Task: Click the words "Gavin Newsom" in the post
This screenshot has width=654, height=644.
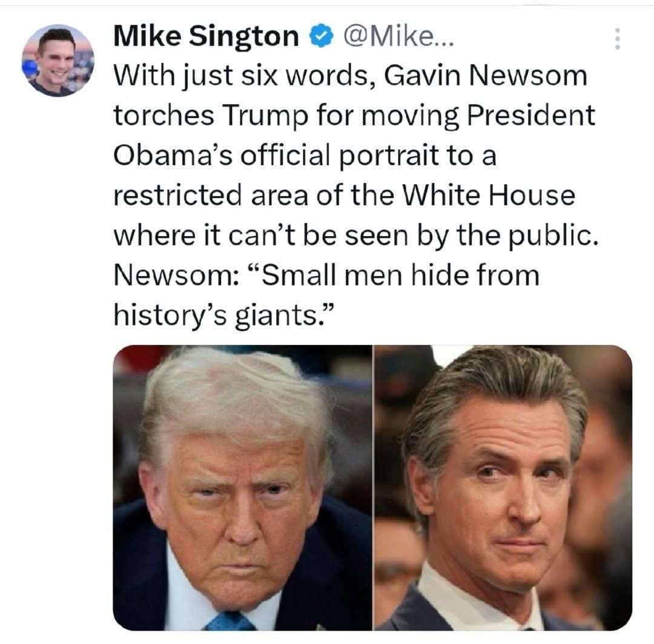Action: point(485,76)
